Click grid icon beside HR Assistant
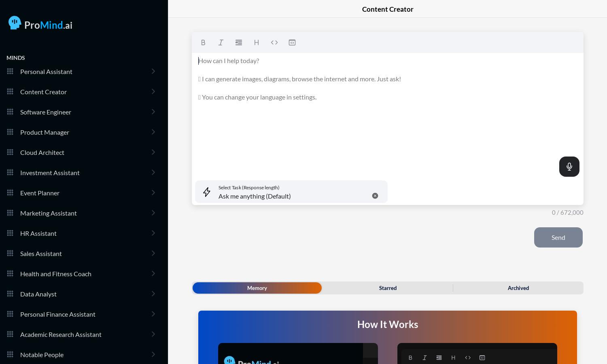607x364 pixels. coord(10,233)
